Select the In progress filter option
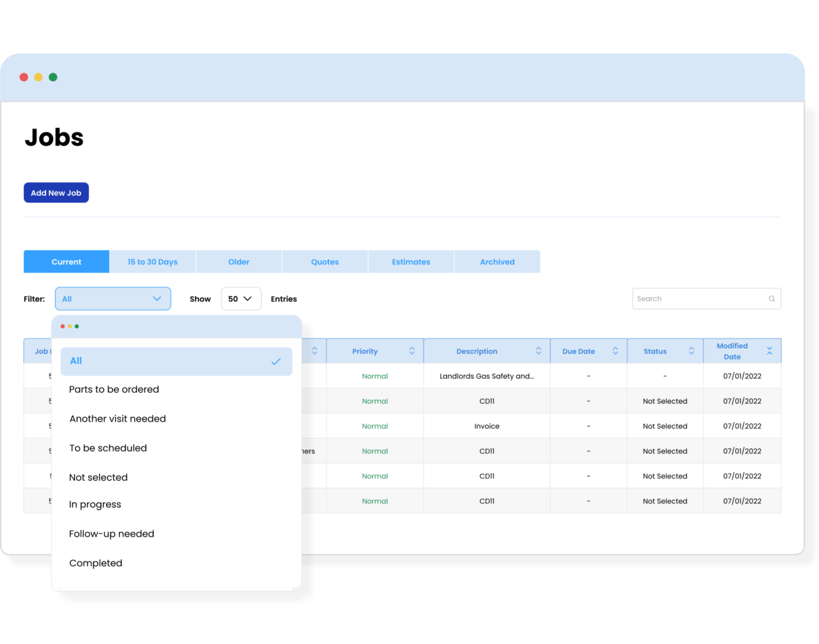819x644 pixels. [95, 504]
